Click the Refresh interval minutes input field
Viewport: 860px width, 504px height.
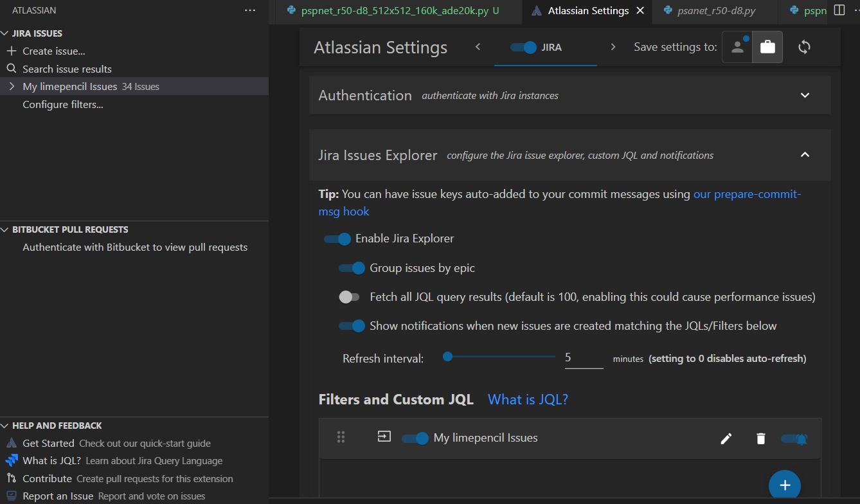[584, 358]
